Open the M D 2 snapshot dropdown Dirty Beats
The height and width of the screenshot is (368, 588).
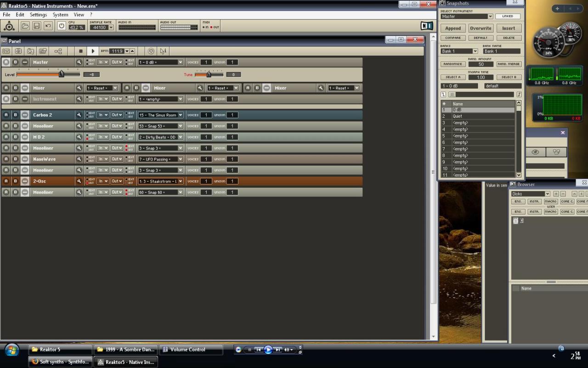[x=160, y=137]
